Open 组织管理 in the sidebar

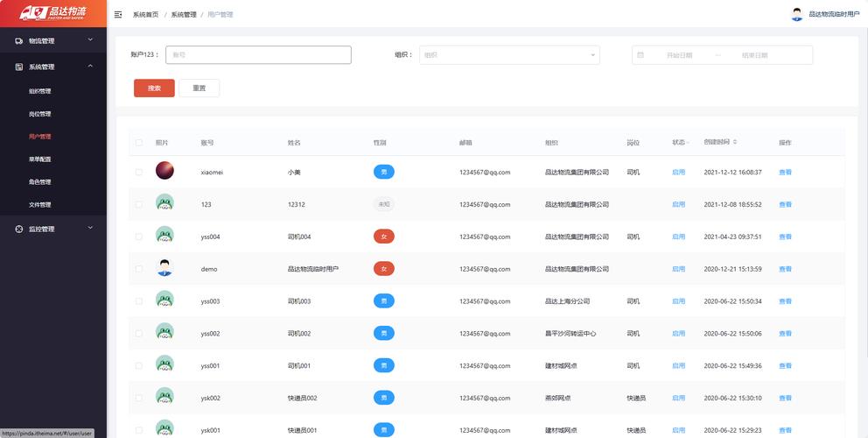[x=40, y=91]
